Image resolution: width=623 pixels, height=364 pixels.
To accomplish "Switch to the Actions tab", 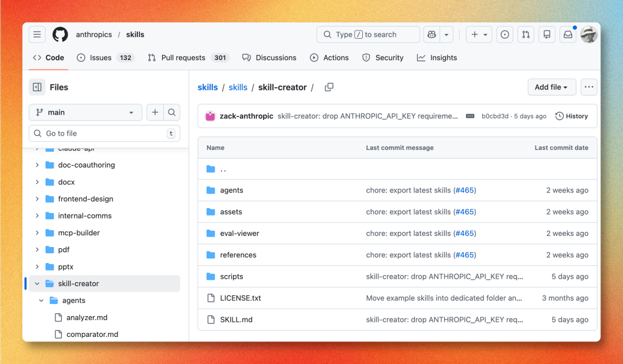I will [x=329, y=58].
